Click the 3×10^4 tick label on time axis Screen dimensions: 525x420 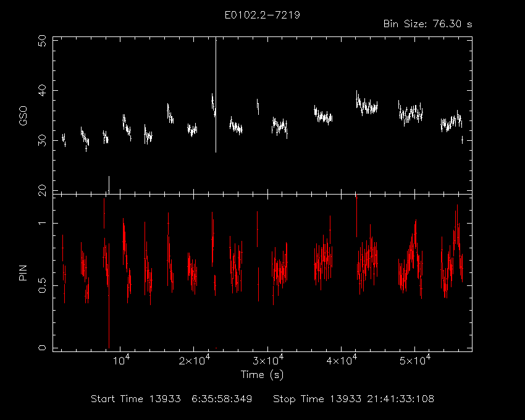coord(268,360)
